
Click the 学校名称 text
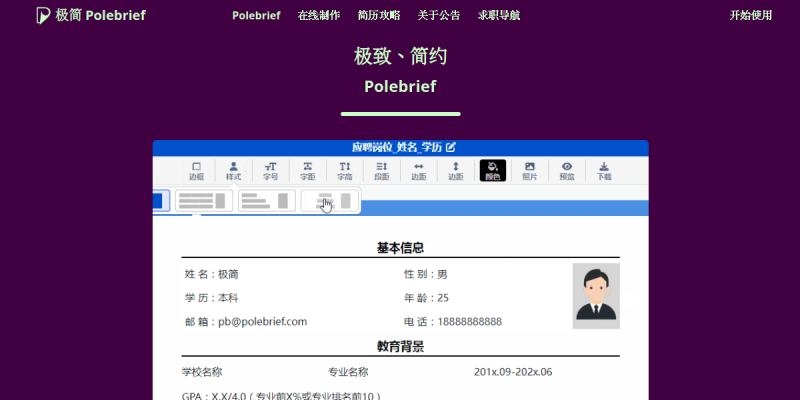pos(202,372)
